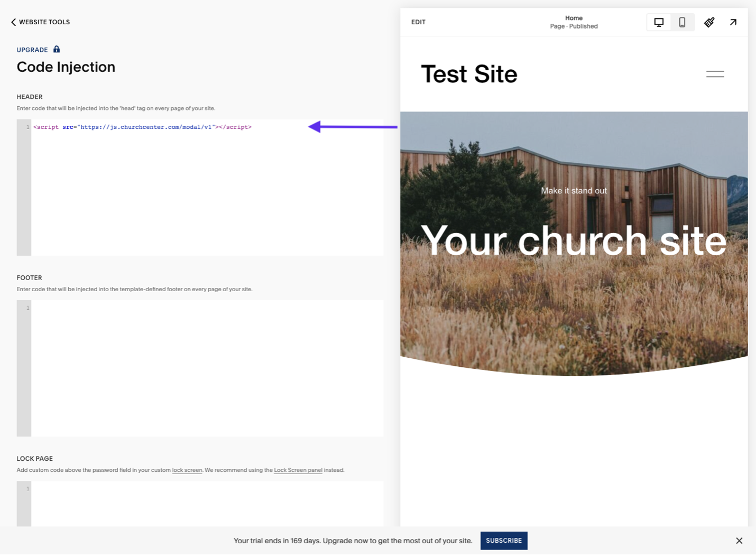756x557 pixels.
Task: Switch to desktop preview view
Action: (x=659, y=22)
